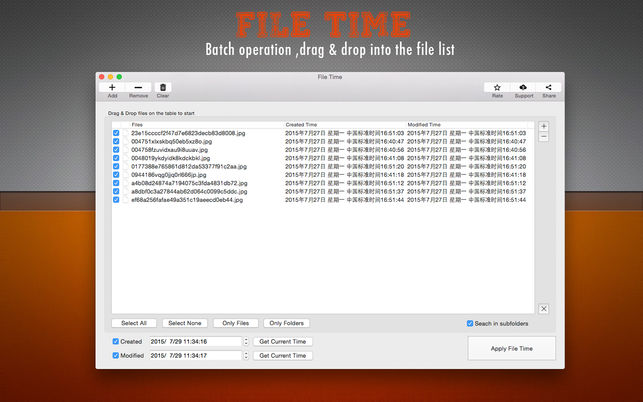This screenshot has height=402, width=643.
Task: Select file name 004751xlxskbq50eb5xz8o.jpg
Action: coord(172,141)
